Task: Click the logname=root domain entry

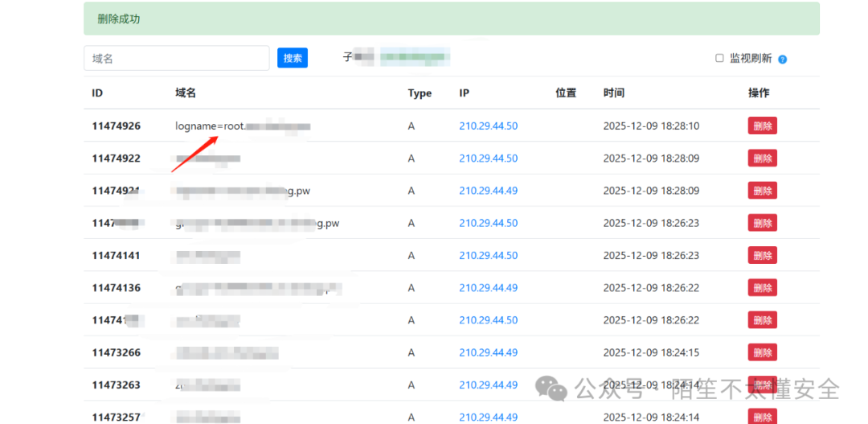Action: point(242,126)
